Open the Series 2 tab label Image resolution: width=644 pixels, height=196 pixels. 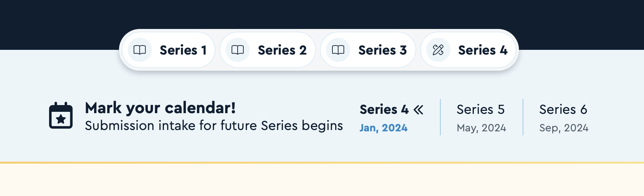pos(282,50)
